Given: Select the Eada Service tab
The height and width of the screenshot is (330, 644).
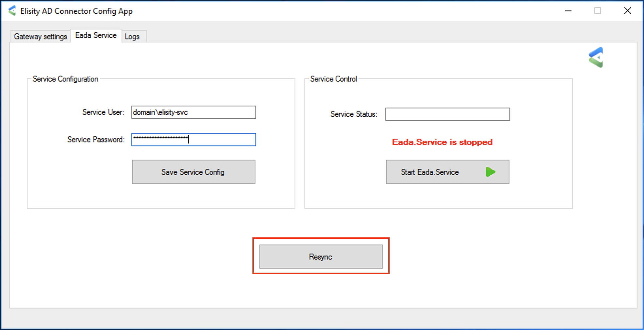Looking at the screenshot, I should (x=96, y=35).
